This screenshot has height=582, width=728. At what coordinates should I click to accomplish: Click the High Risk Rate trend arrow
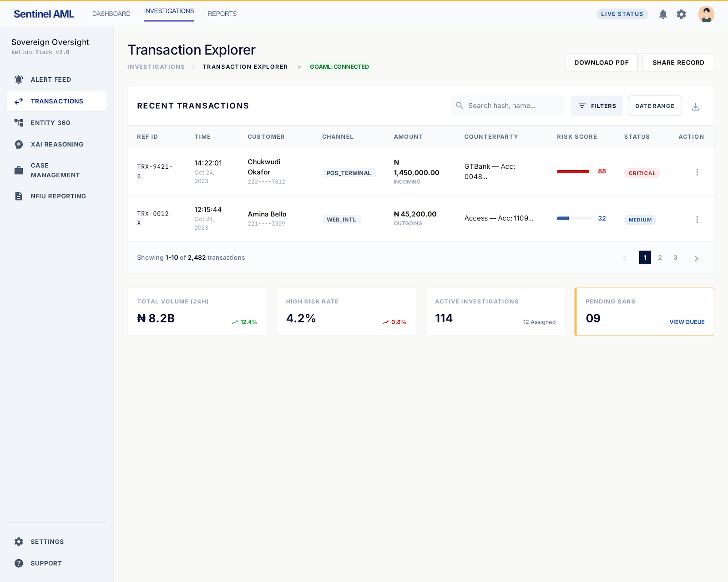pyautogui.click(x=385, y=322)
